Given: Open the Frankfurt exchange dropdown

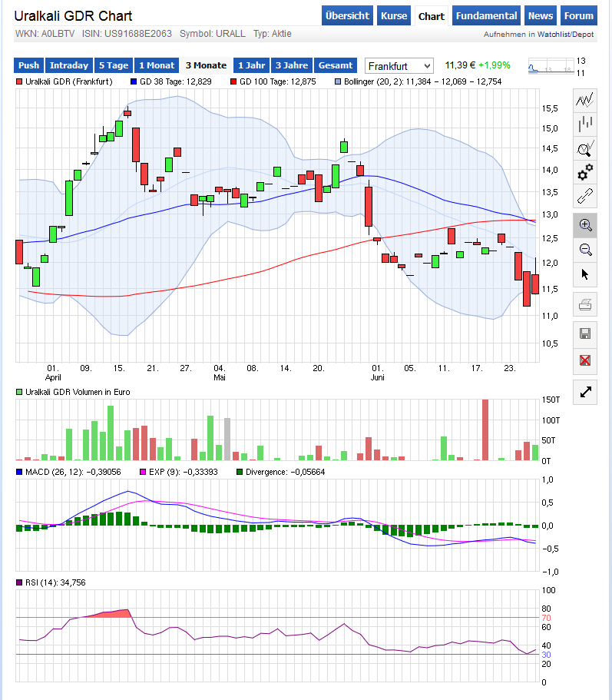Looking at the screenshot, I should pos(399,66).
